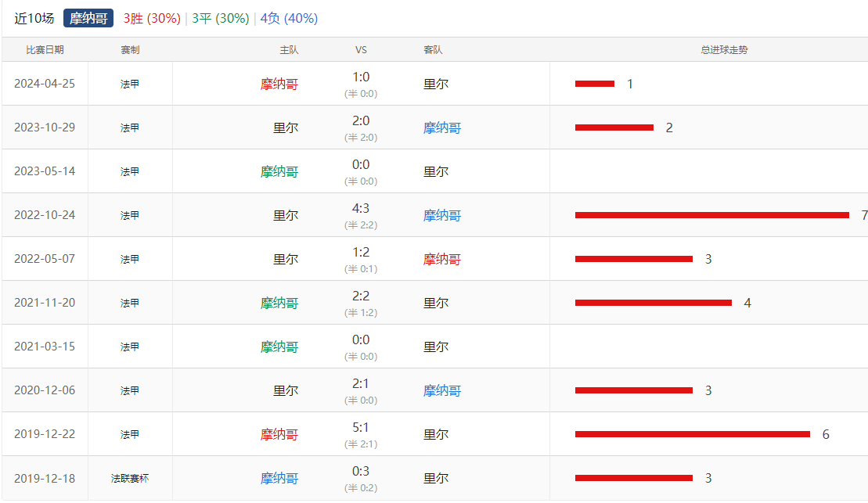This screenshot has height=503, width=868.
Task: Open the 0:3 score on 2019-12-18
Action: point(361,472)
